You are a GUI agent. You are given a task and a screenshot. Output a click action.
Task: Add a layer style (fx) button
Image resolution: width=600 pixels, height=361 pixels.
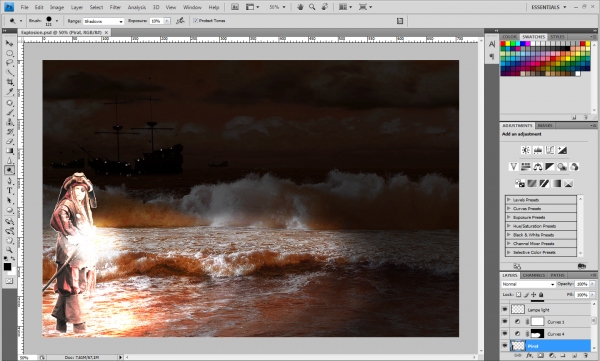tap(529, 356)
